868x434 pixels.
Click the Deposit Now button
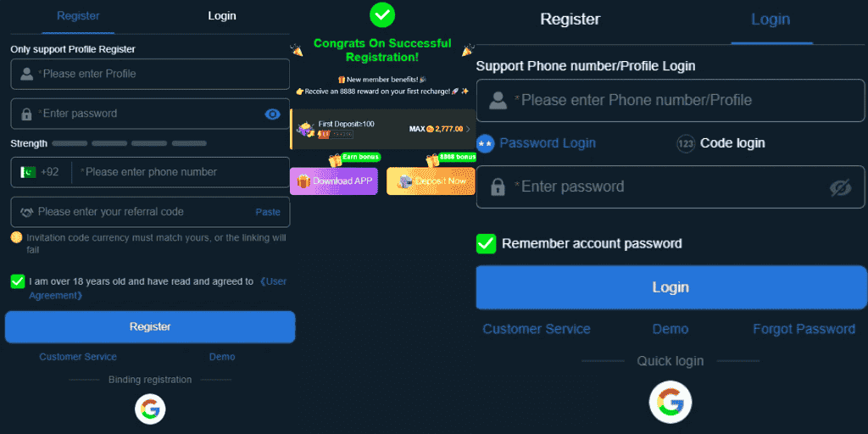click(x=431, y=181)
